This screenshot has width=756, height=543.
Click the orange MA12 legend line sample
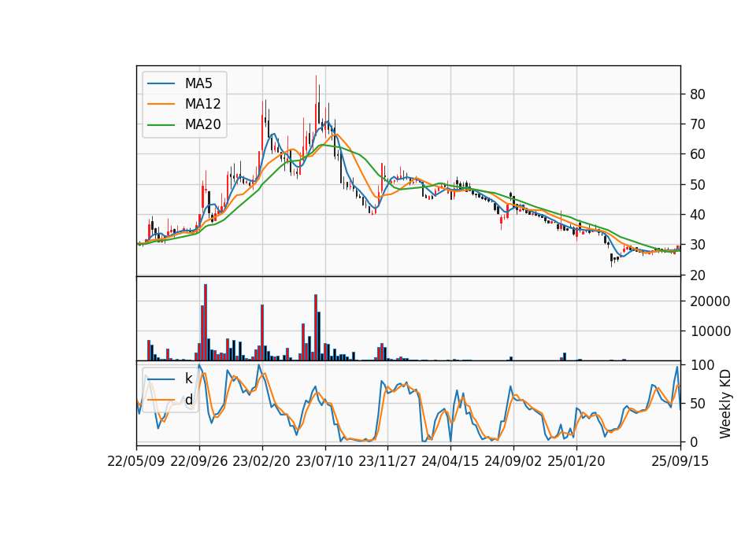(161, 104)
